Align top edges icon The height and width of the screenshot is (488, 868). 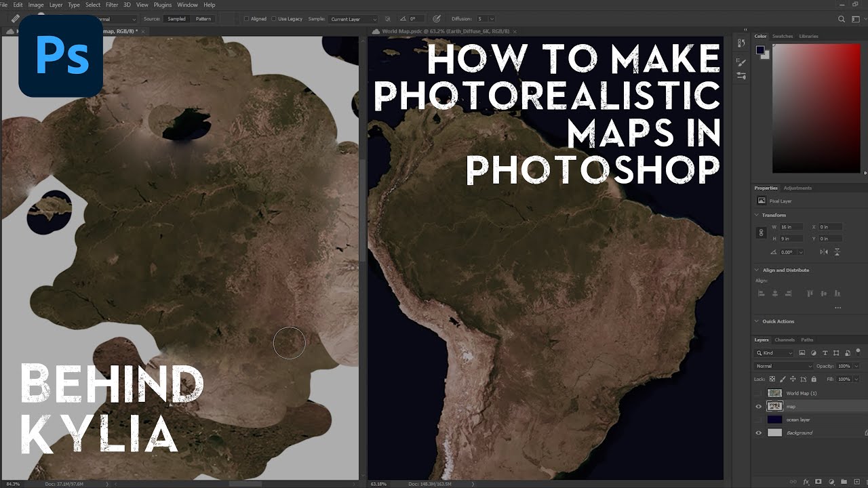point(810,293)
